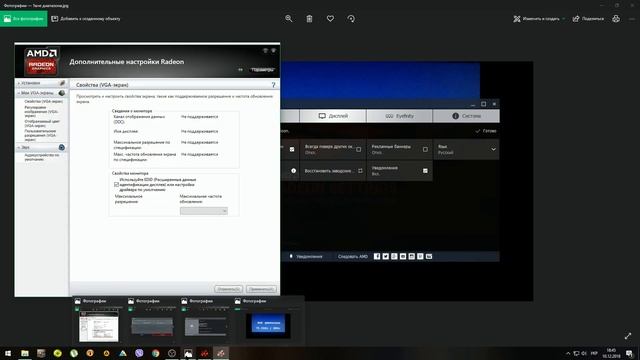Open the Action Center notifications icon
This screenshot has width=640, height=360.
coord(629,353)
